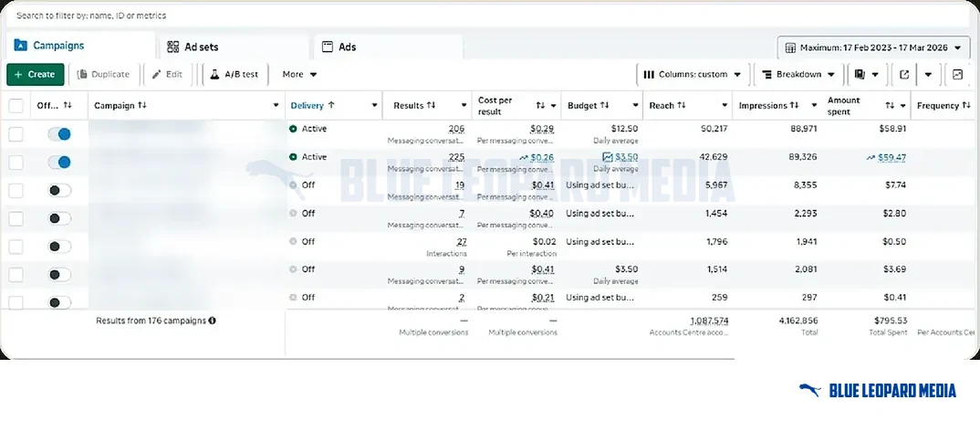
Task: Click the 50,217 reach cell
Action: point(714,129)
